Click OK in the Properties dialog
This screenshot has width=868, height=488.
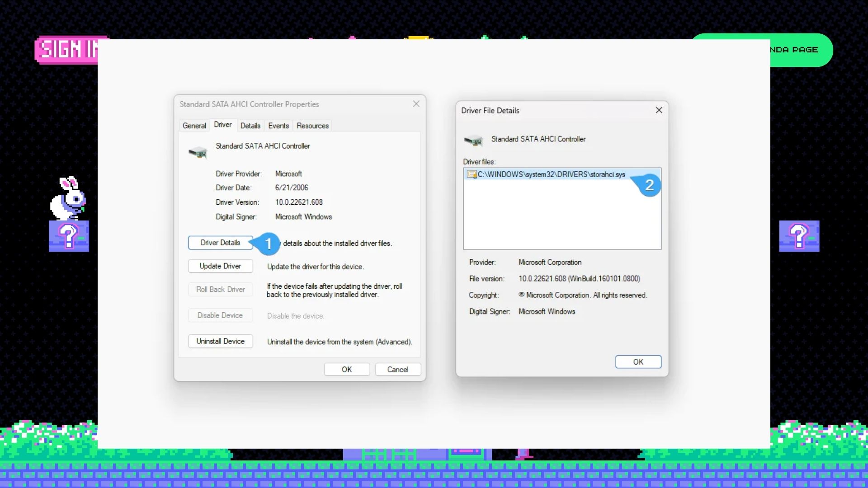[347, 370]
